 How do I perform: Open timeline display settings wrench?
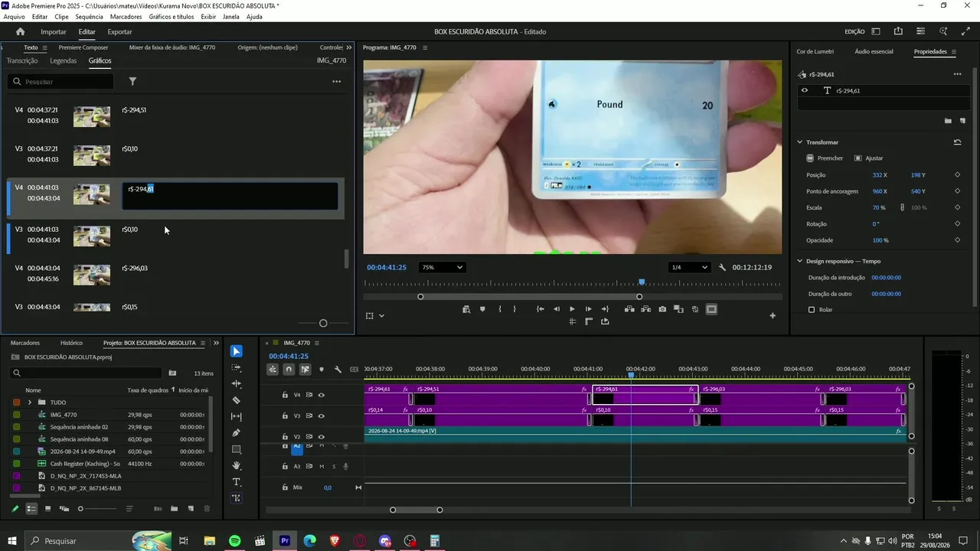pyautogui.click(x=338, y=370)
